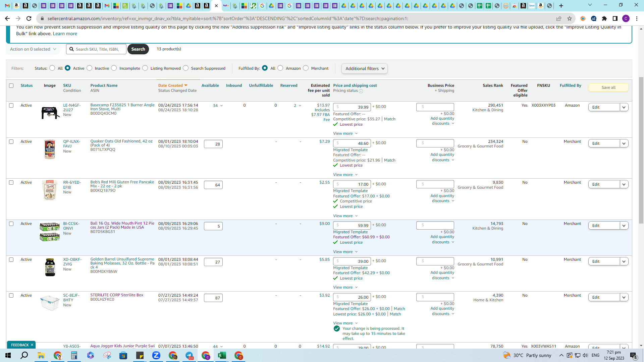Click the Search button
Viewport: 644px width, 362px height.
click(138, 49)
